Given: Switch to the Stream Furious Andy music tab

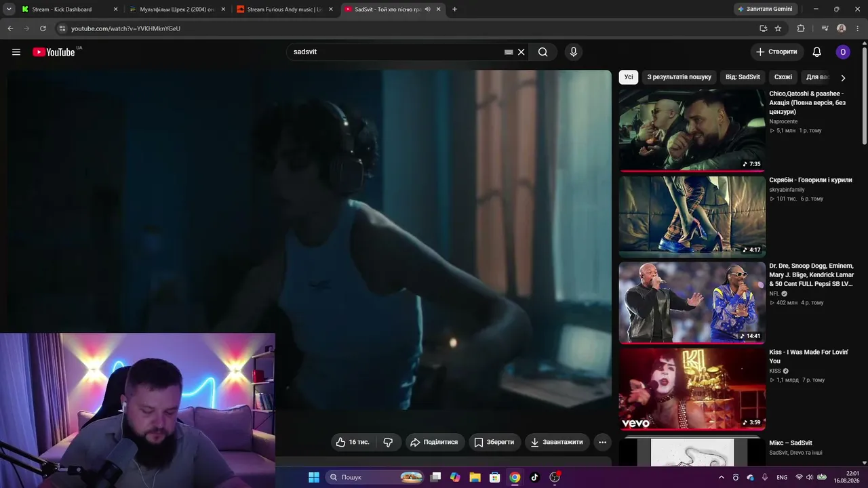Looking at the screenshot, I should 285,9.
